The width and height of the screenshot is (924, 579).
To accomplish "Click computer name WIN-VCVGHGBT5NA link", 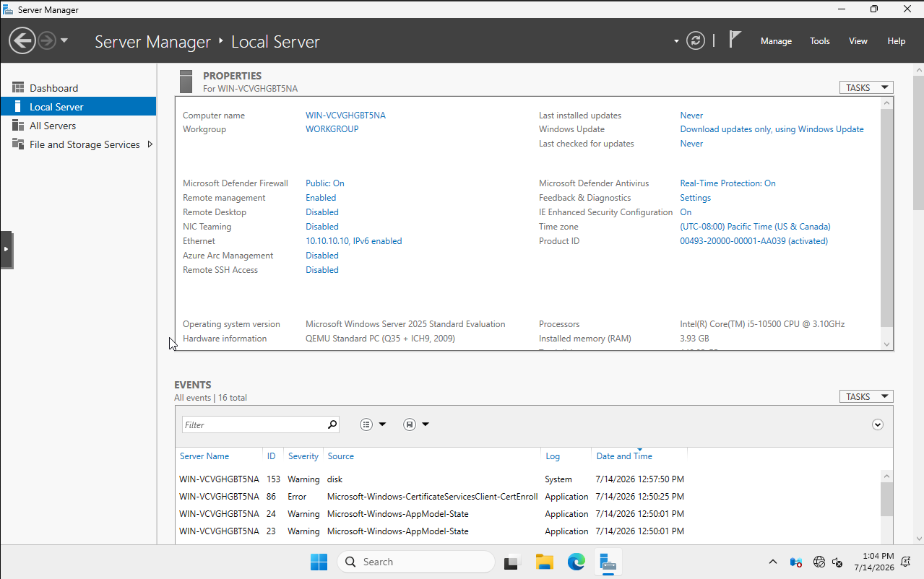I will 345,116.
